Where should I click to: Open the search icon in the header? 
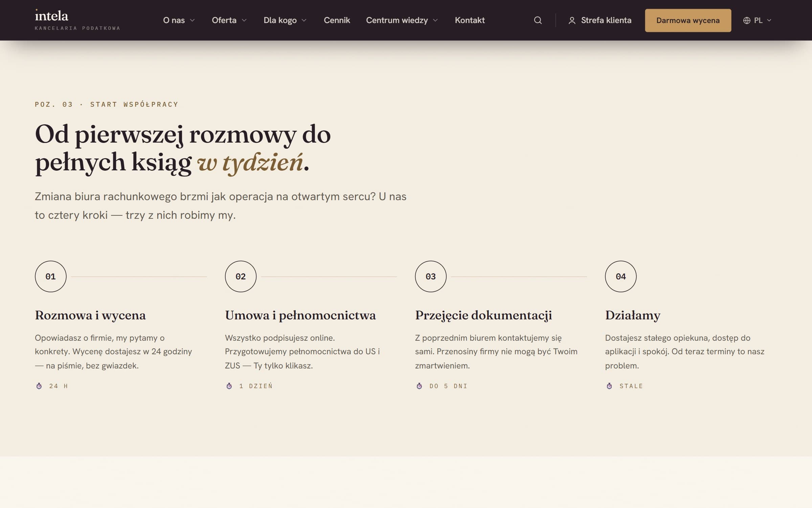click(538, 20)
